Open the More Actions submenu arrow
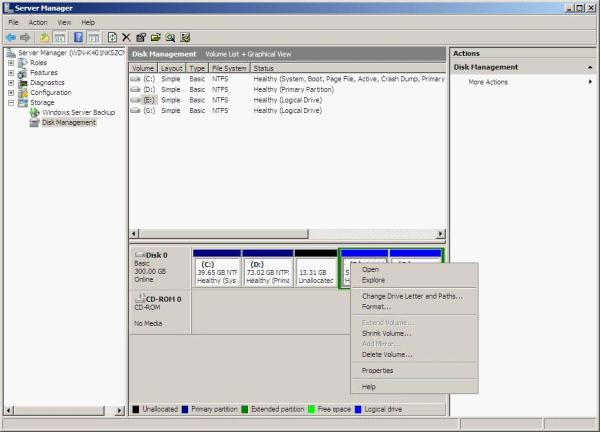This screenshot has width=601, height=433. [x=590, y=82]
